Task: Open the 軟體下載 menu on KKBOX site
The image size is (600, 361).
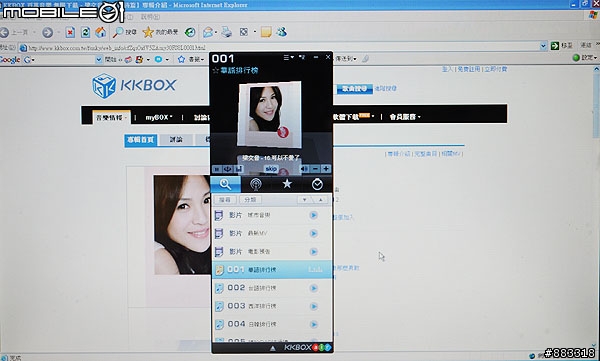Action: coord(353,117)
